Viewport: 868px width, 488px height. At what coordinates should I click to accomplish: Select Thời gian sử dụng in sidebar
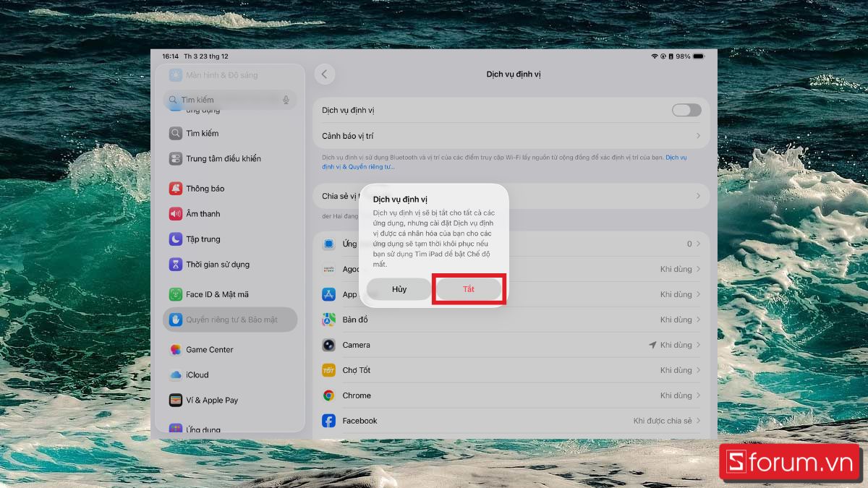[x=230, y=265]
